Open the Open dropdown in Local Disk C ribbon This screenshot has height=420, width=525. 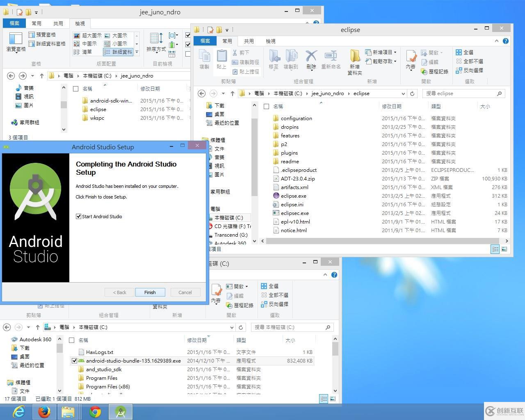[237, 286]
